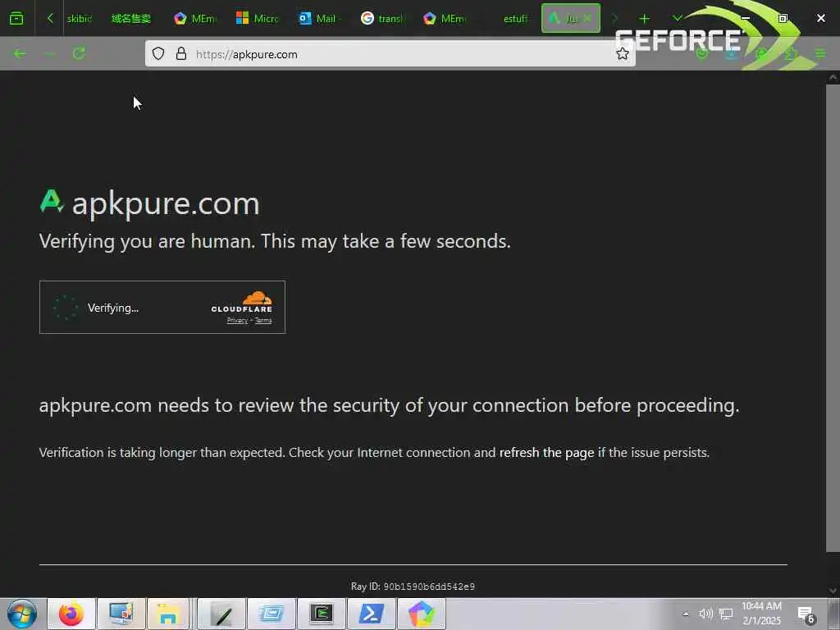This screenshot has height=630, width=840.
Task: Click the 'refresh the page' link
Action: [x=546, y=453]
